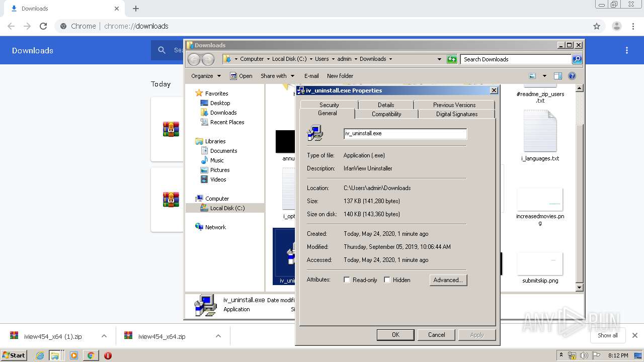Click the Open toolbar button
This screenshot has height=362, width=644.
tap(241, 76)
